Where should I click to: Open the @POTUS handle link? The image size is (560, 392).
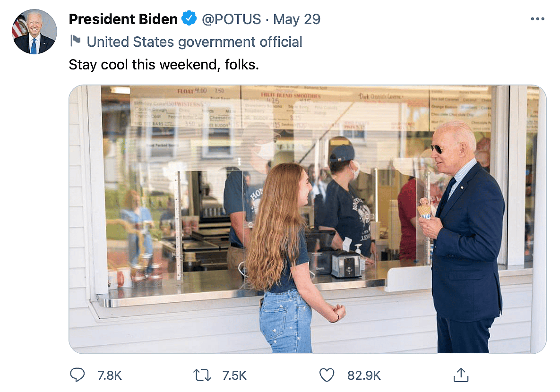click(232, 19)
